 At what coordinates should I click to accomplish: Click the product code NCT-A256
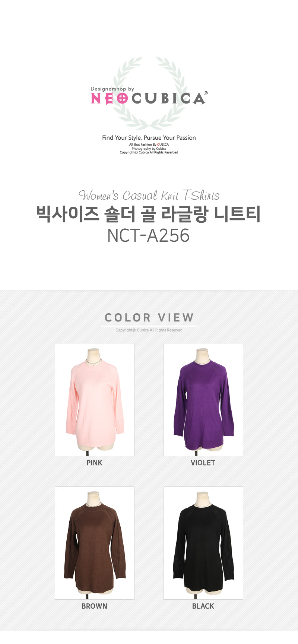[149, 235]
